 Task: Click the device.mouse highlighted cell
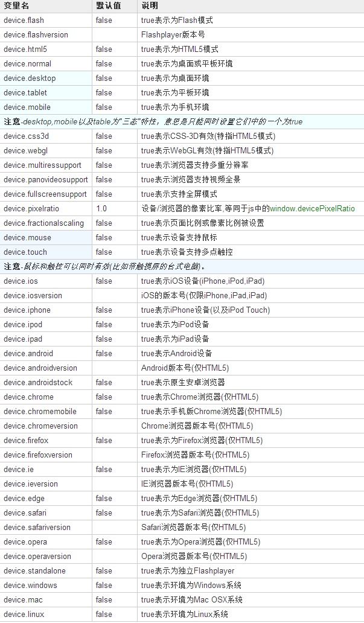pos(46,238)
